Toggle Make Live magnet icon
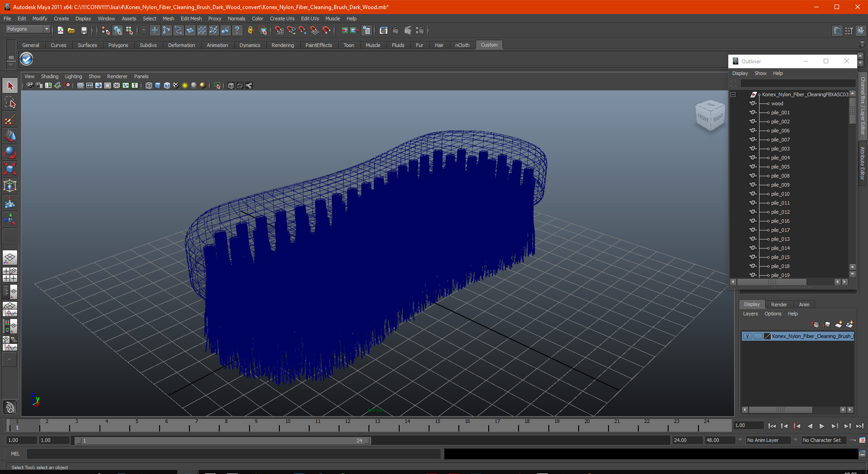Image resolution: width=868 pixels, height=474 pixels. click(326, 30)
